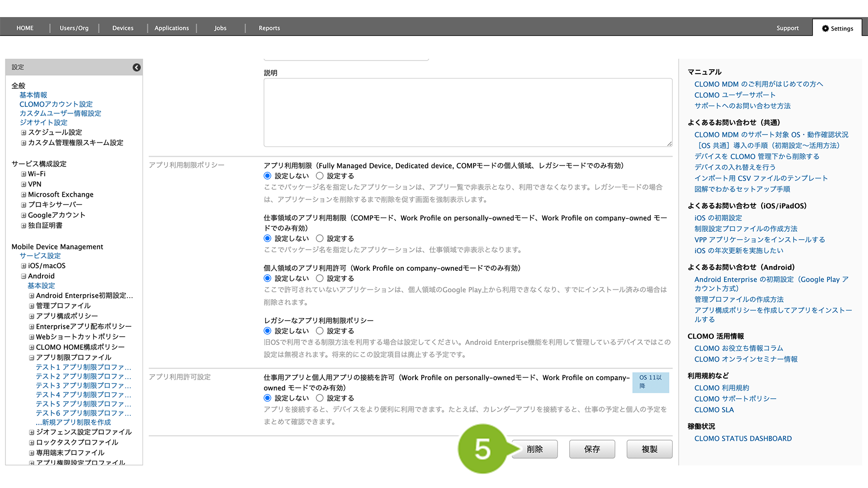Click the 削除 button

535,449
